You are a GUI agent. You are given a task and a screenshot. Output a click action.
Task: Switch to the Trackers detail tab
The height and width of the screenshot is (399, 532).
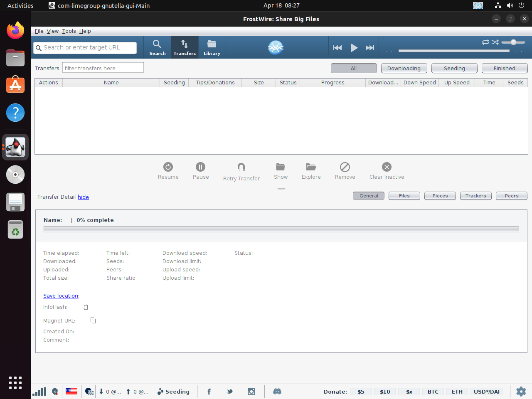point(476,196)
